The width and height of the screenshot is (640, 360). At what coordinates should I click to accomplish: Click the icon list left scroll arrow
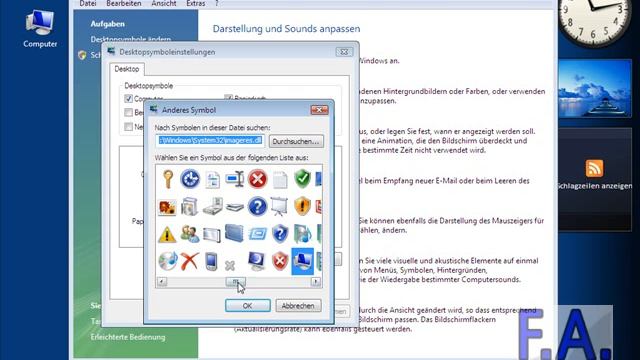click(x=162, y=282)
